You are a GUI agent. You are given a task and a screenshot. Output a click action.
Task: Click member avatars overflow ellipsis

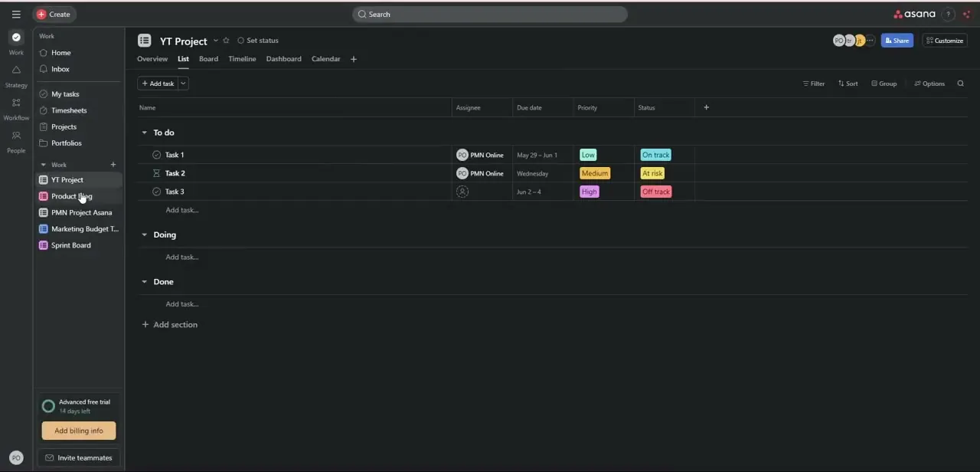click(x=870, y=41)
